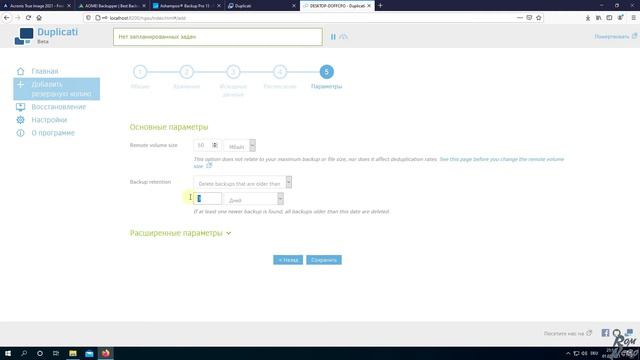
Task: Switch to AOMEI Backupper browser tab
Action: point(112,6)
